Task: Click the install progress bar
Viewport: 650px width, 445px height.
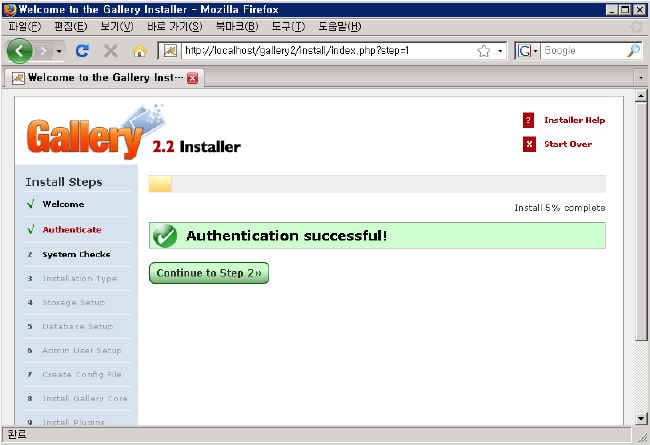Action: click(376, 183)
